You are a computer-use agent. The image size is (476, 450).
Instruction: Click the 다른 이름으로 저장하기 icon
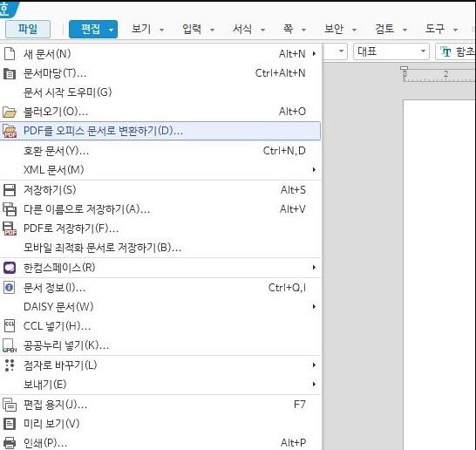coord(10,209)
